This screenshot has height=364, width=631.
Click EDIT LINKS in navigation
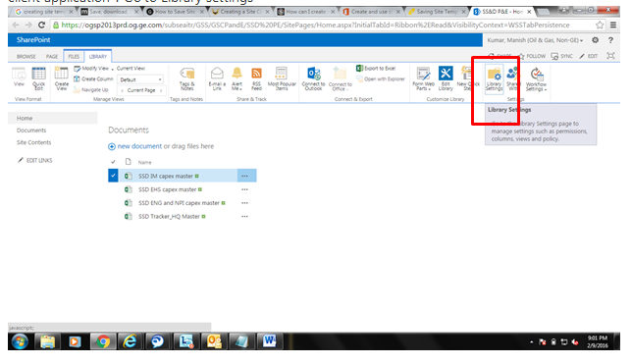(x=35, y=160)
